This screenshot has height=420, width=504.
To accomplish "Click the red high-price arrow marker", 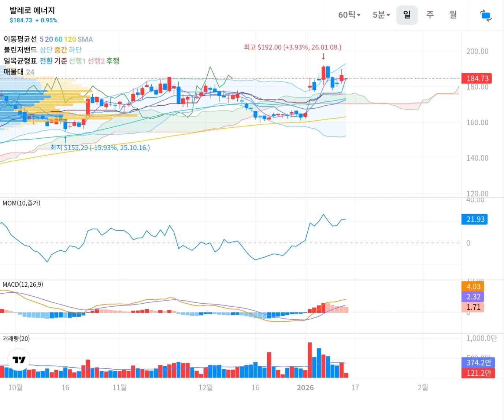I will click(x=323, y=56).
